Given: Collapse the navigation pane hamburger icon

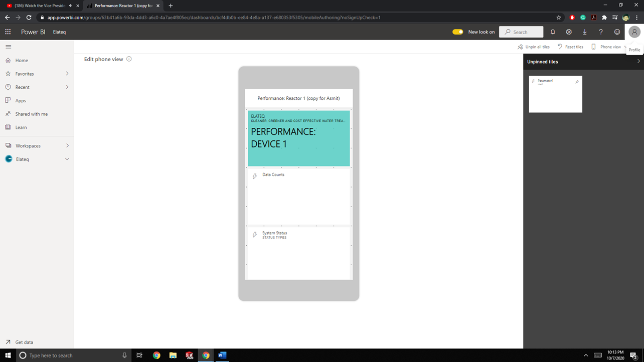Looking at the screenshot, I should (x=8, y=47).
